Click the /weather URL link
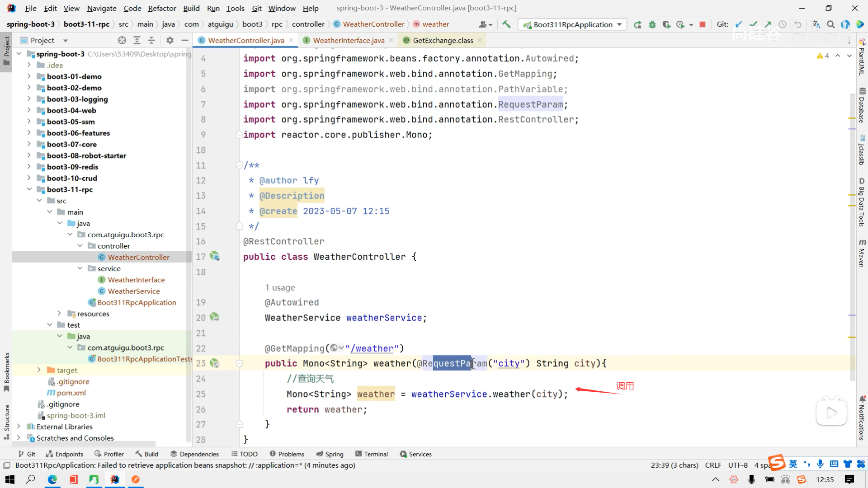Screen dimensions: 868x488 click(x=371, y=348)
